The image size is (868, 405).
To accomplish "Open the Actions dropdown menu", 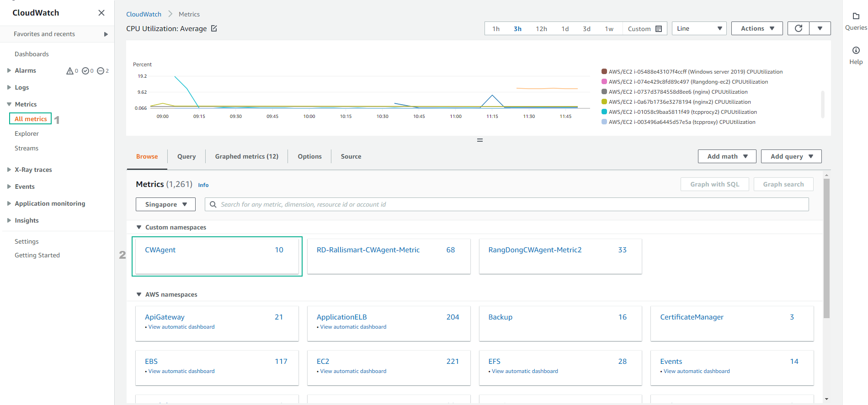I will click(x=757, y=28).
